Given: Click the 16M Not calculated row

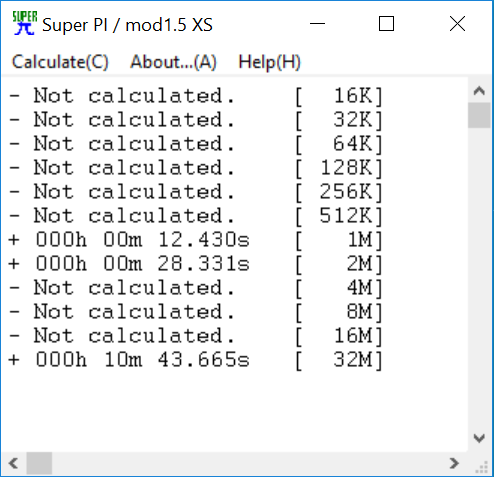Looking at the screenshot, I should coord(195,336).
